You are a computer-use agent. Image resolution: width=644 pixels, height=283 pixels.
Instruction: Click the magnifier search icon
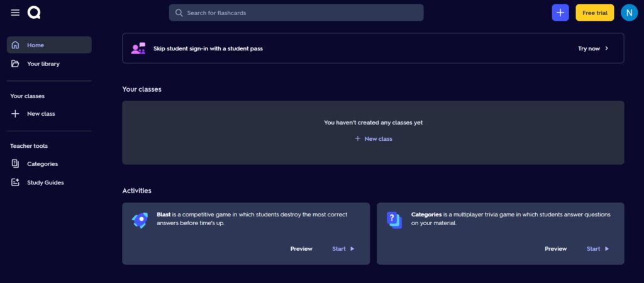tap(179, 13)
